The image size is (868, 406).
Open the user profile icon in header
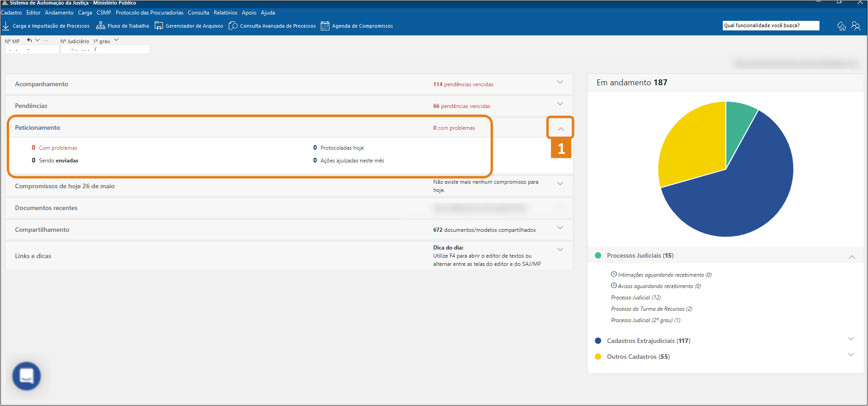pyautogui.click(x=856, y=26)
